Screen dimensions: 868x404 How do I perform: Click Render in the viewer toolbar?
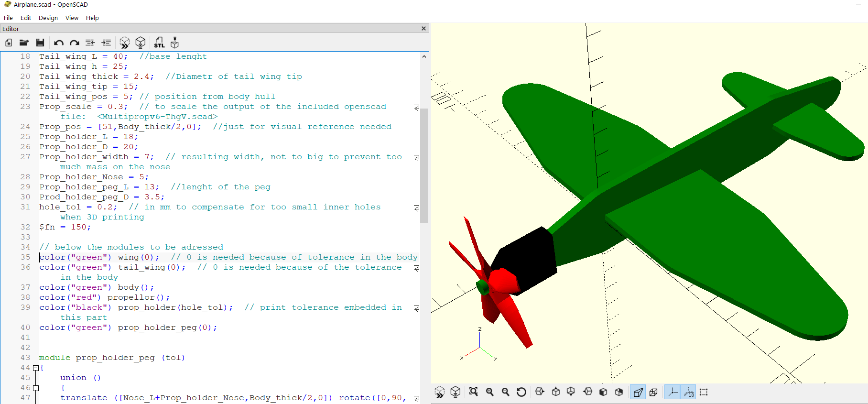click(x=456, y=392)
